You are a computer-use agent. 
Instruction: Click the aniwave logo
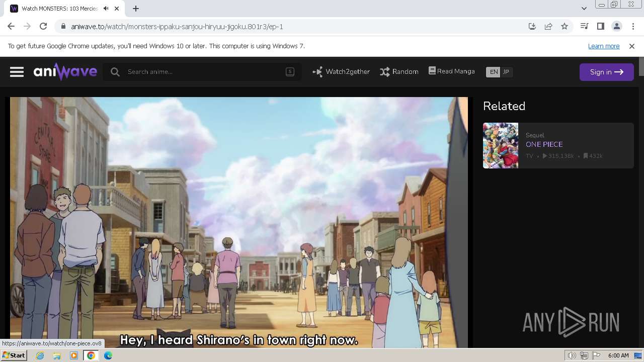coord(65,72)
